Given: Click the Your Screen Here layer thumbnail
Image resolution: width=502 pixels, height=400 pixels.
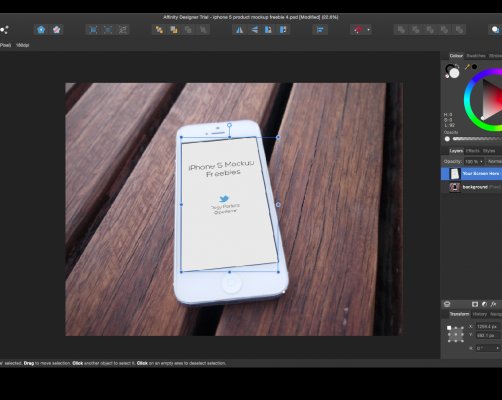Looking at the screenshot, I should (x=455, y=174).
